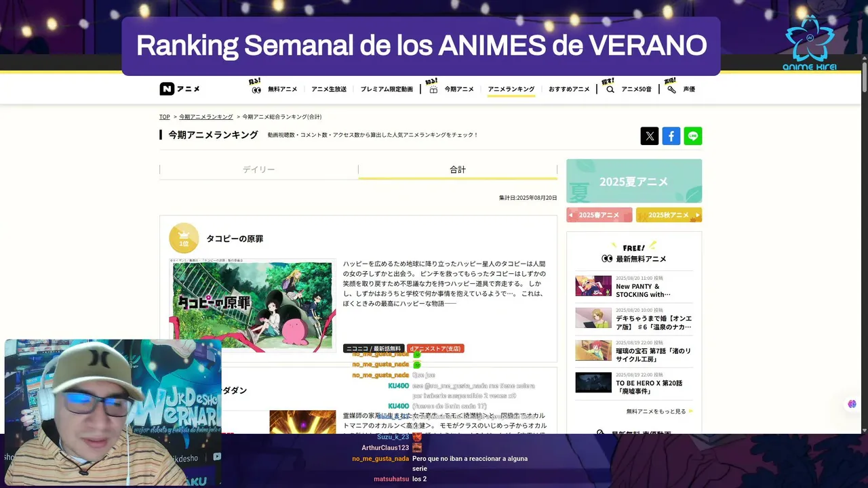Open 声優 in the navigation
This screenshot has height=488, width=868.
pos(689,89)
